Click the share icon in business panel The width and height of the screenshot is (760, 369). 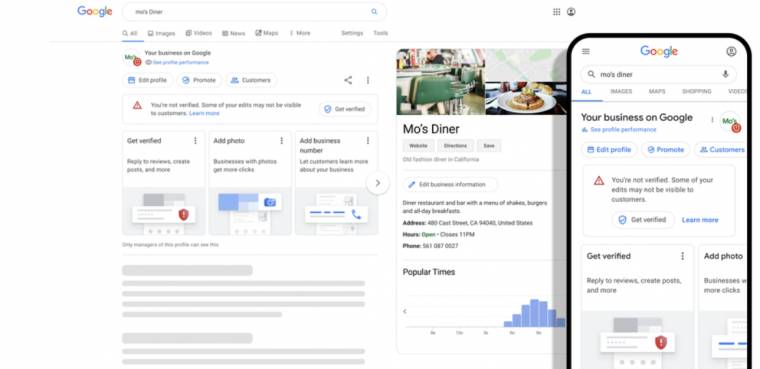[348, 80]
